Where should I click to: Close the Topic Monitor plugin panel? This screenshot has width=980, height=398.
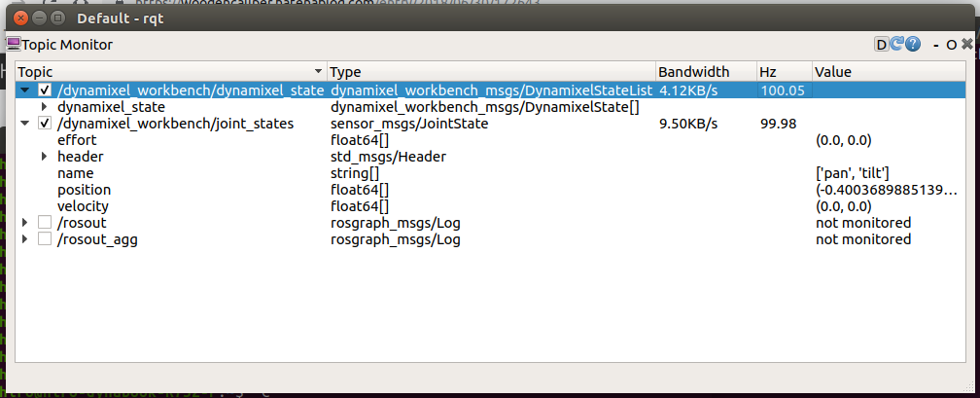[x=967, y=45]
